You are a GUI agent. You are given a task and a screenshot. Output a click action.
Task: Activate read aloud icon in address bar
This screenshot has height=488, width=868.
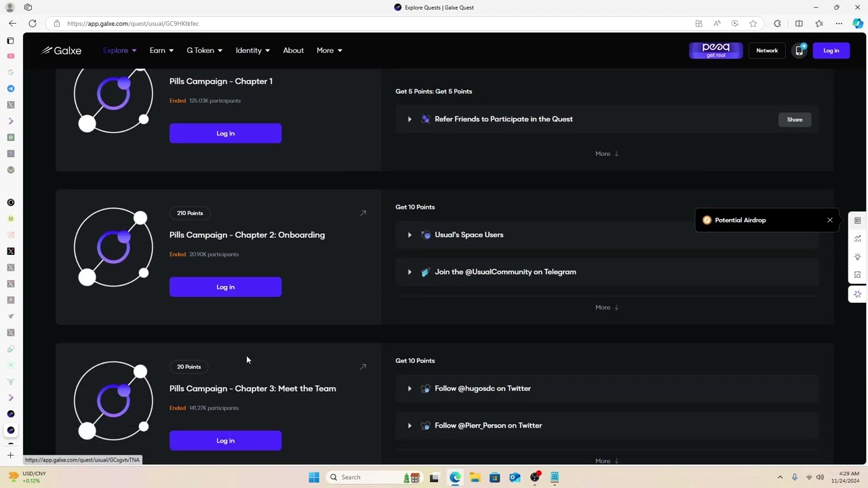pyautogui.click(x=717, y=24)
